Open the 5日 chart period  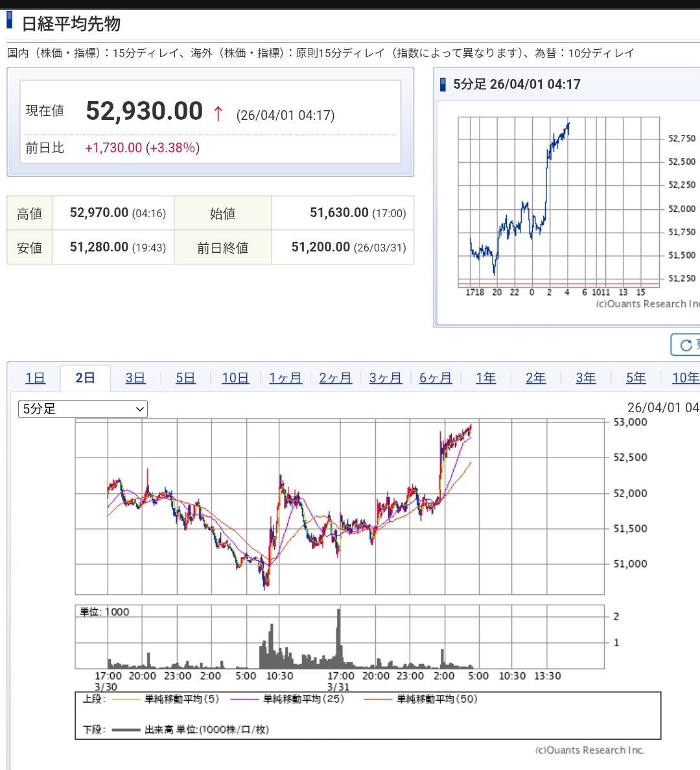click(x=185, y=378)
